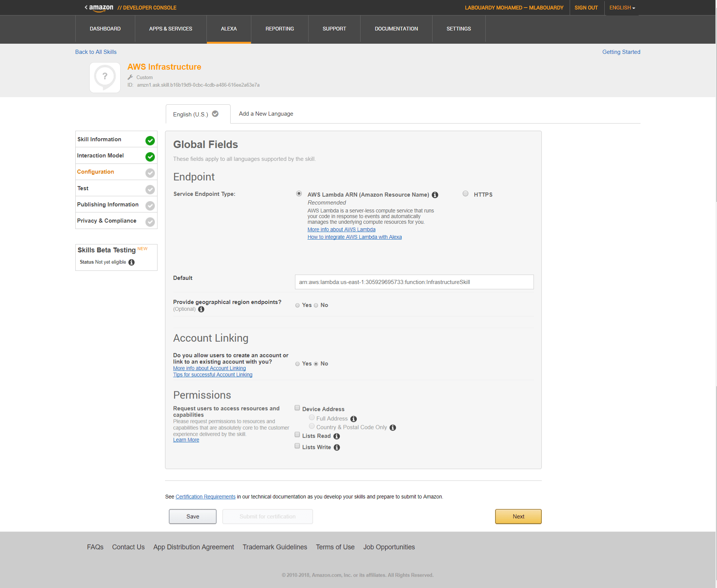The width and height of the screenshot is (717, 588).
Task: Click the info icon next to Lists Write
Action: (337, 447)
